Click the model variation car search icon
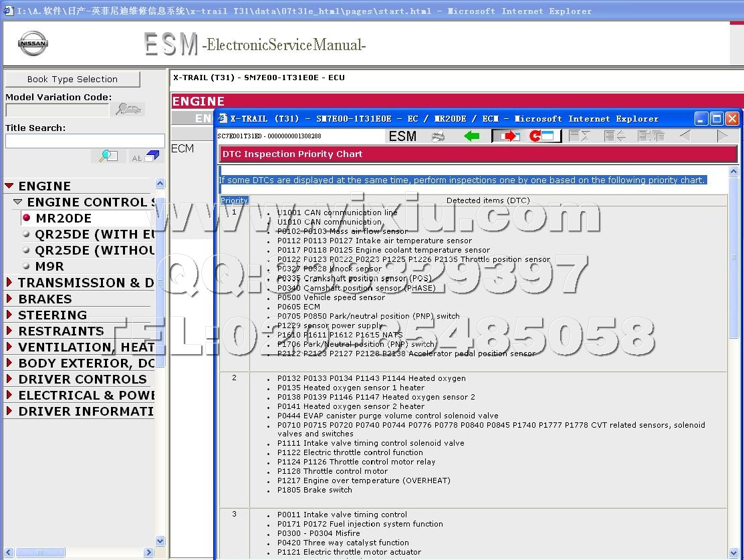Image resolution: width=744 pixels, height=560 pixels. [128, 110]
